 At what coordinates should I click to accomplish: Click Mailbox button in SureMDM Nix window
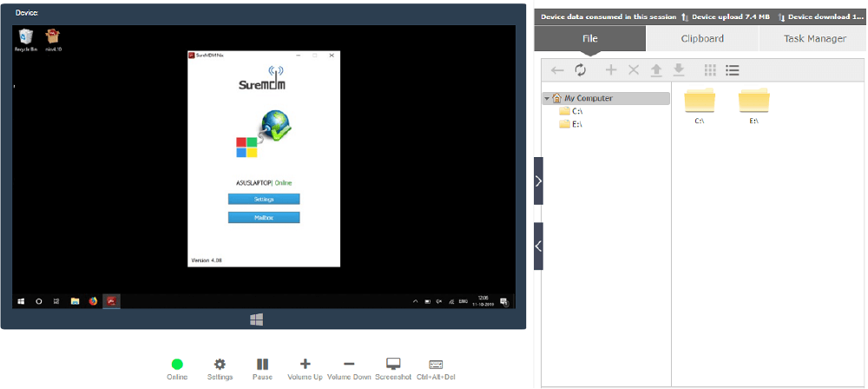[x=264, y=218]
